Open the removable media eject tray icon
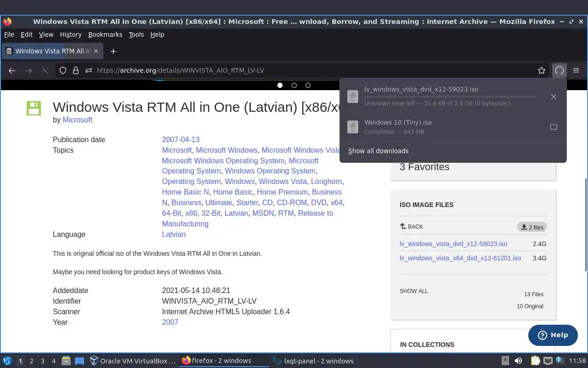 pos(505,361)
